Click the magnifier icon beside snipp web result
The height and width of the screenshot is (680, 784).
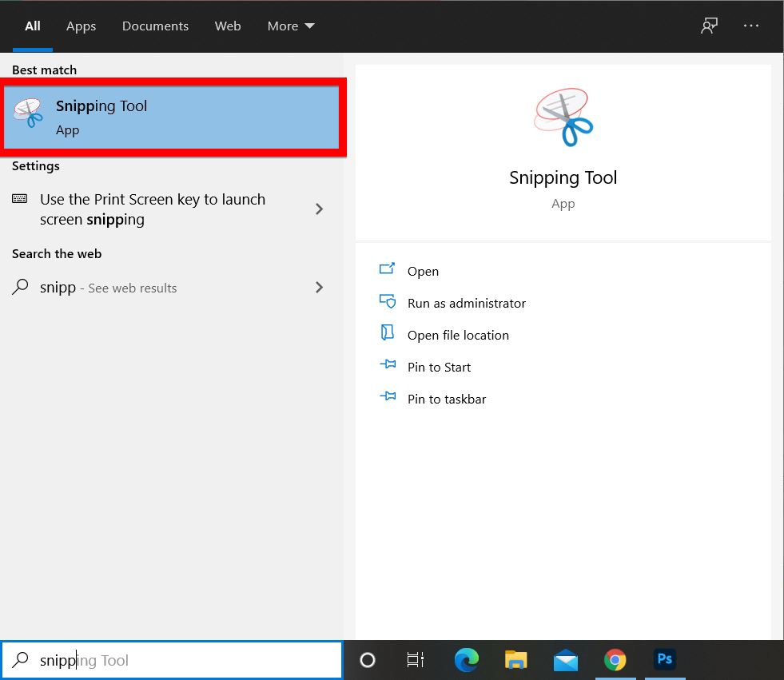(20, 287)
